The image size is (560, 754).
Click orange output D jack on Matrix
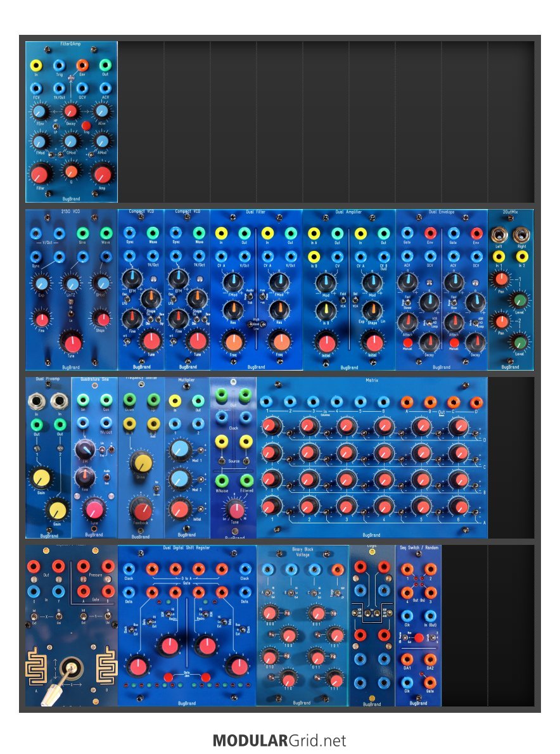coord(476,402)
